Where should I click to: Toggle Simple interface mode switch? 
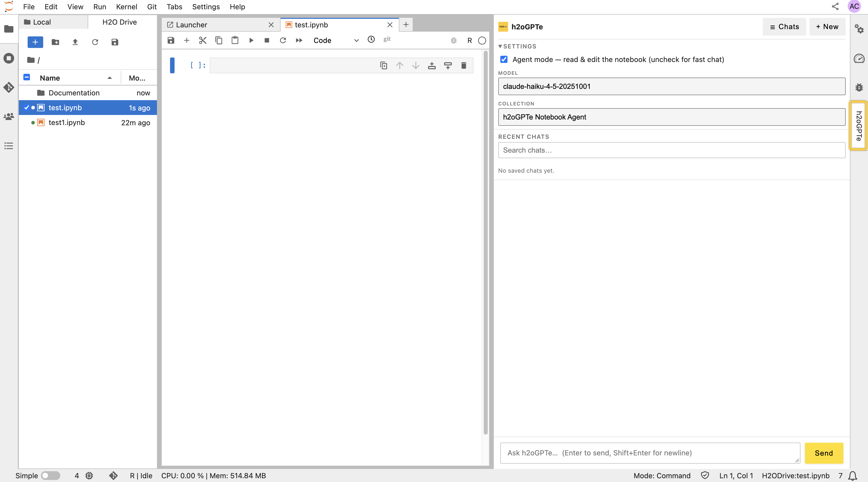50,476
